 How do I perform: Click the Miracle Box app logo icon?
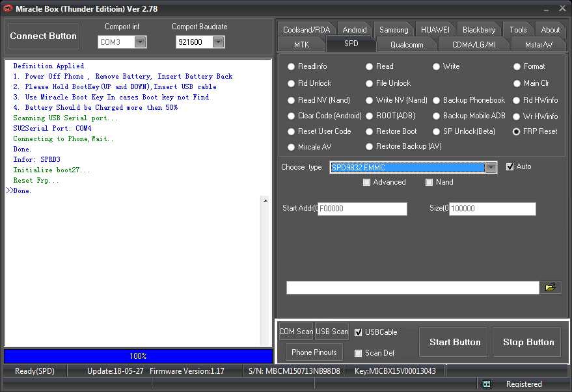(7, 8)
